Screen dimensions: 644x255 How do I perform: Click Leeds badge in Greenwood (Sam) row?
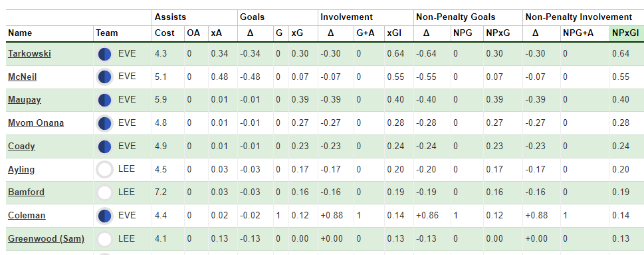coord(105,239)
